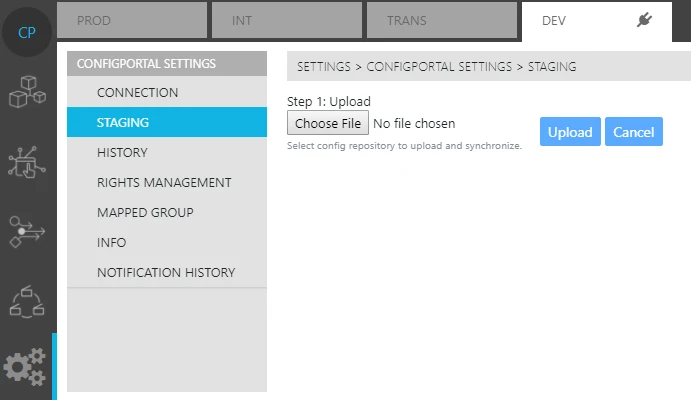
Task: Open the workflow cycle icon in sidebar
Action: click(27, 299)
